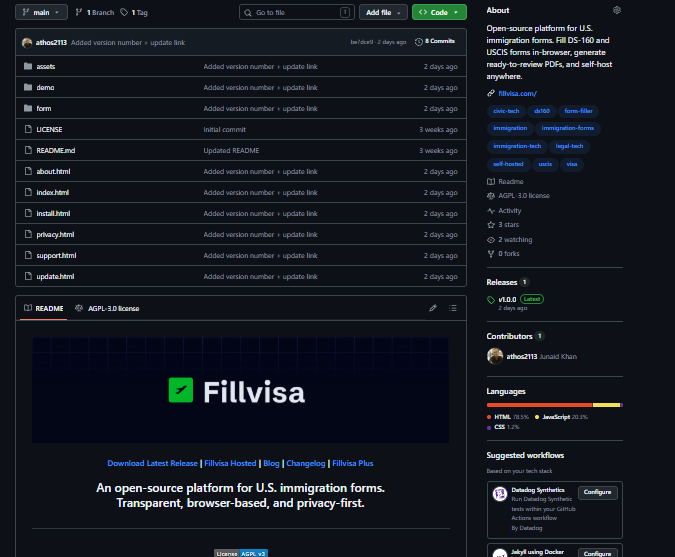Click the About settings gear icon

(617, 10)
